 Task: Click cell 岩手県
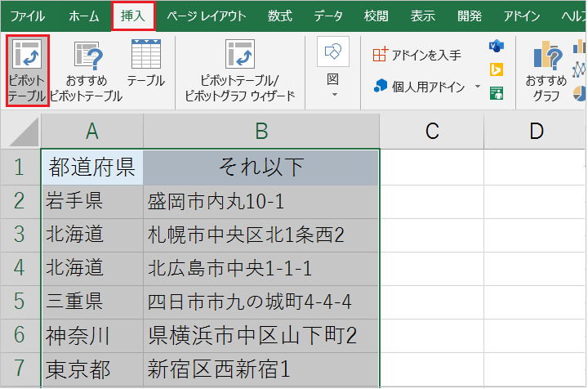(x=92, y=201)
